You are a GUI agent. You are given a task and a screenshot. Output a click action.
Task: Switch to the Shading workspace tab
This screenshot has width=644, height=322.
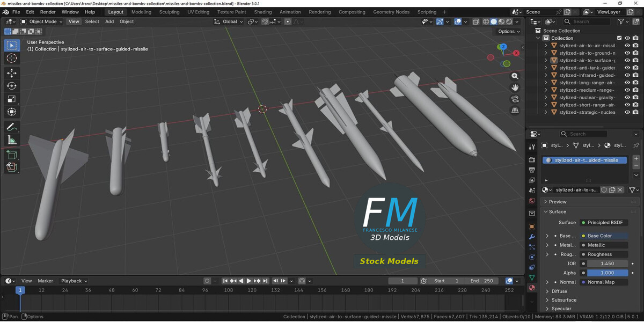click(263, 12)
